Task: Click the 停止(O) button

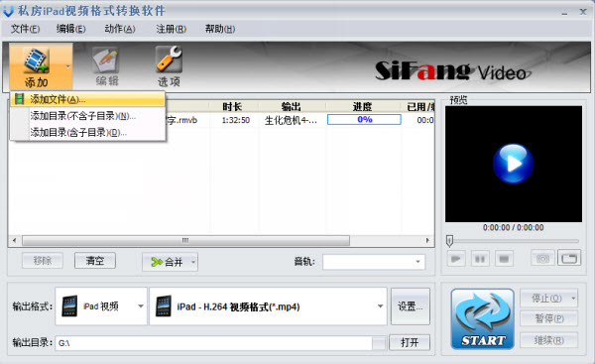Action: click(x=545, y=299)
